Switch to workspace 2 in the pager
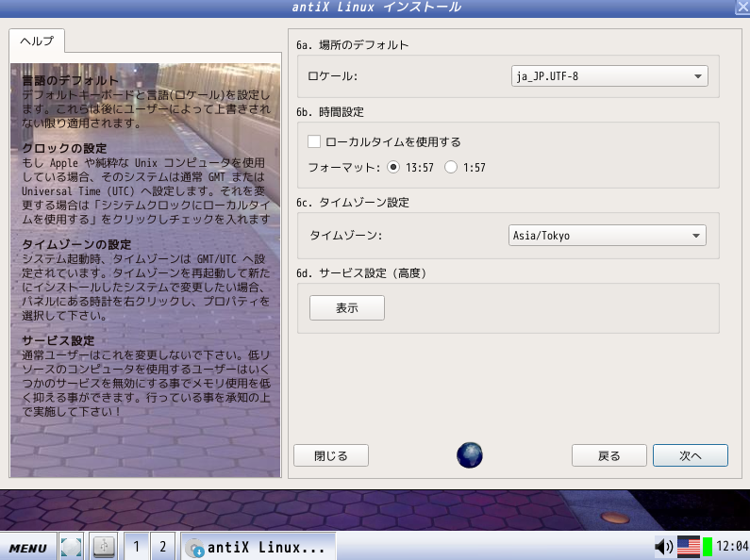The height and width of the screenshot is (560, 750). coord(163,547)
